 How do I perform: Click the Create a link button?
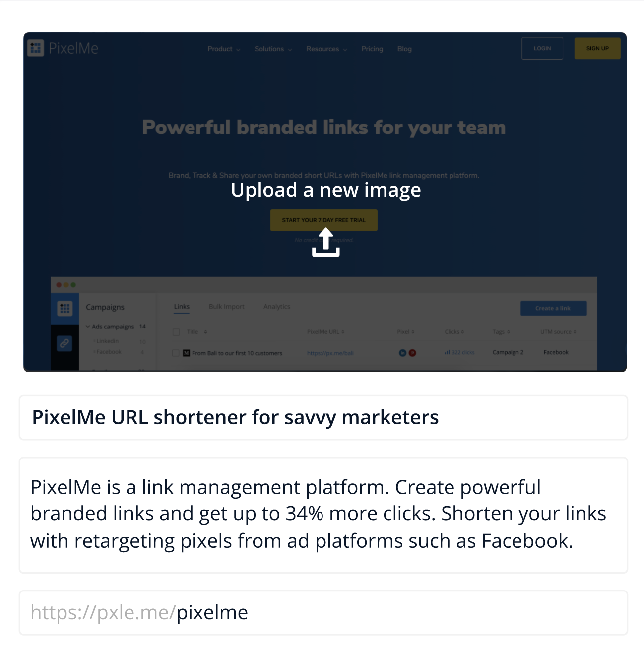click(x=553, y=308)
